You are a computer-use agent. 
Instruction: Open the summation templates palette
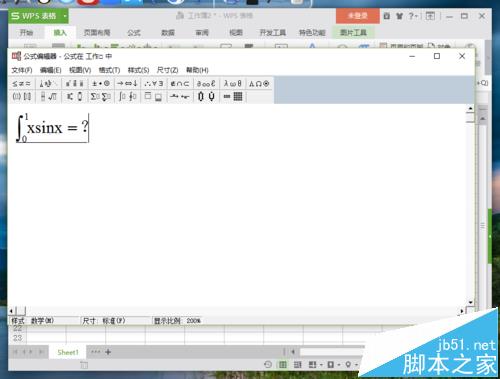coord(101,97)
